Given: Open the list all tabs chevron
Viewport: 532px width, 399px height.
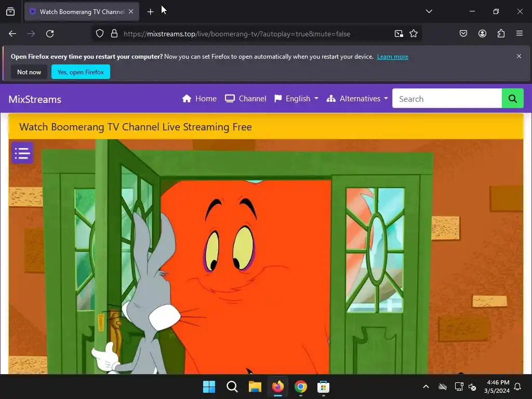Looking at the screenshot, I should [429, 11].
